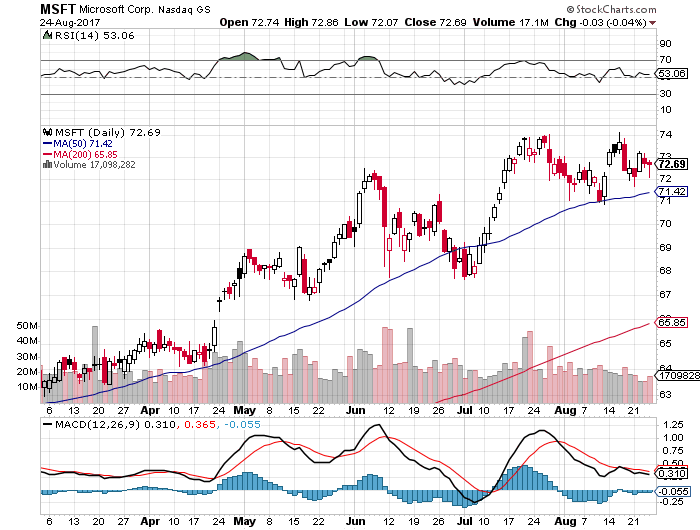Click the Aug label on price chart axis
The image size is (700, 530).
pos(566,410)
